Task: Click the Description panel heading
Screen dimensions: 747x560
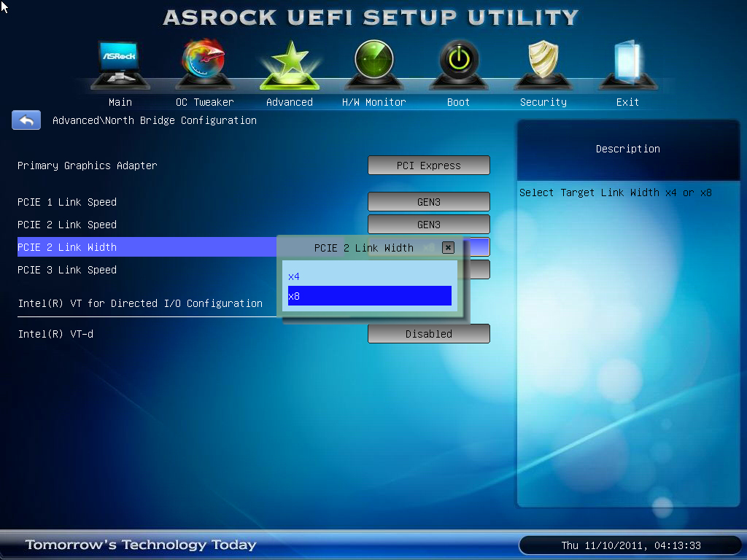Action: click(628, 149)
